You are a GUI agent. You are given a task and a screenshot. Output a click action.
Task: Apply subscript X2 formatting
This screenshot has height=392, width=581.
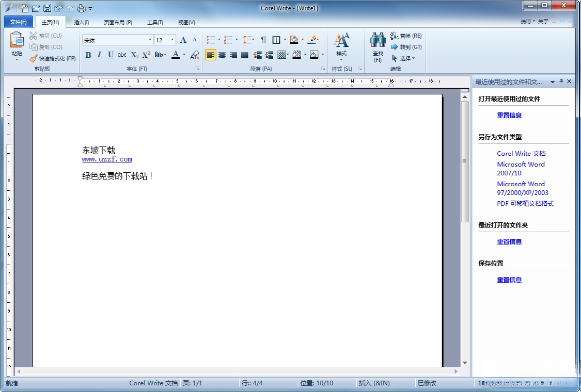[135, 55]
